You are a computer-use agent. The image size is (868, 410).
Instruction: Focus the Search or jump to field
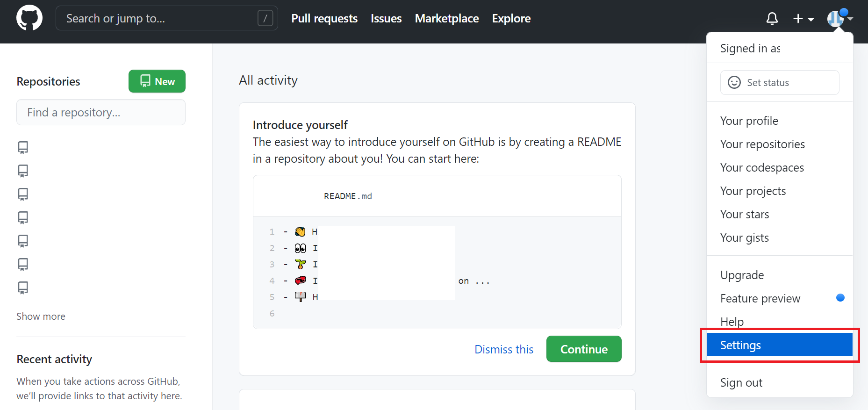[x=167, y=18]
